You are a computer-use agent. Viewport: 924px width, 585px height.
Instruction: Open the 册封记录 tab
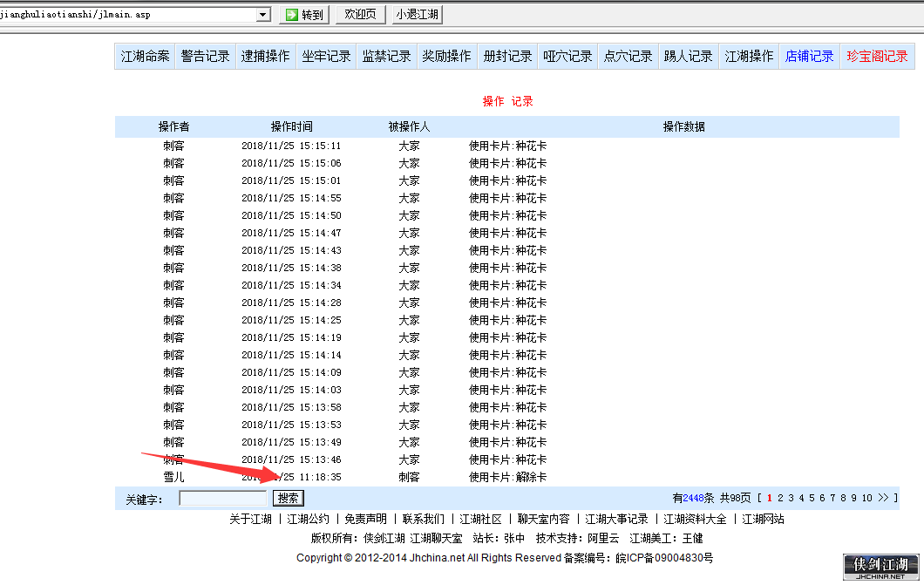507,57
